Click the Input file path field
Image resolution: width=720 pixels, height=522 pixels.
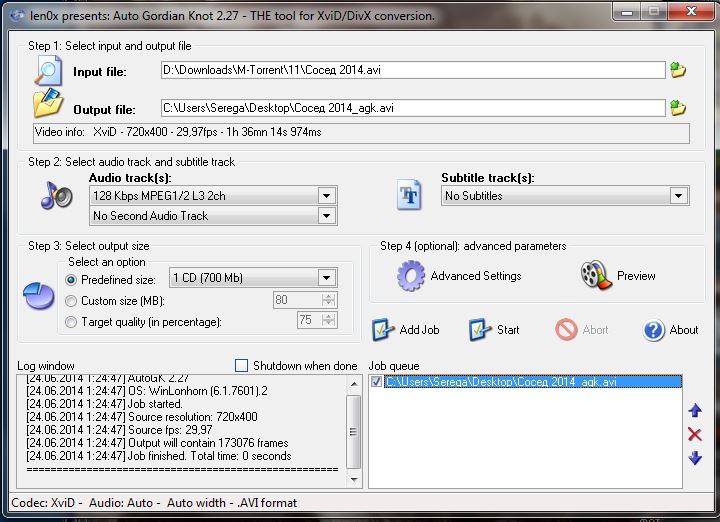tap(413, 70)
